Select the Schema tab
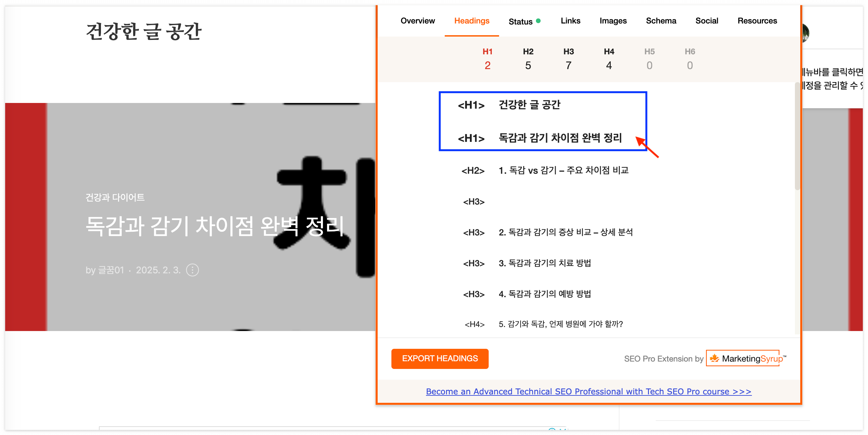 (x=661, y=21)
